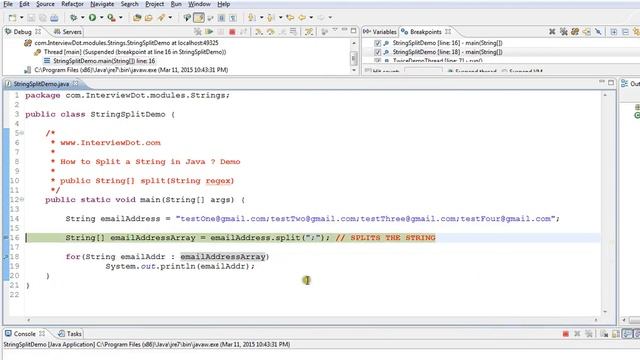Open dropdown arrow next to Debug bug icon
Screen dimensions: 640x360
[x=82, y=18]
